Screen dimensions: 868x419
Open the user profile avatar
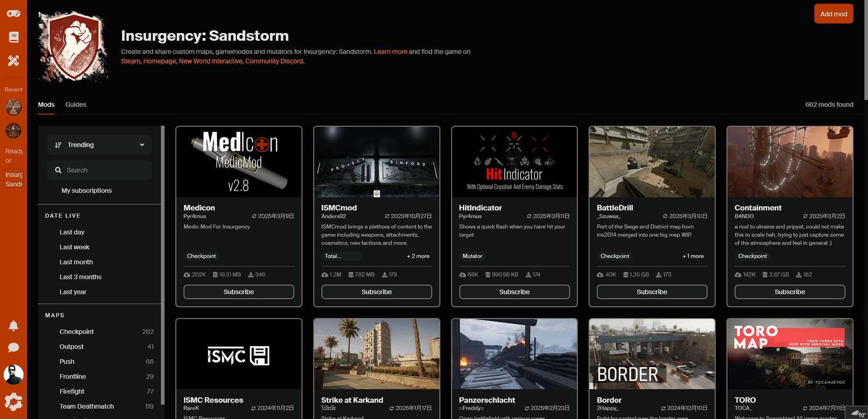pos(14,375)
